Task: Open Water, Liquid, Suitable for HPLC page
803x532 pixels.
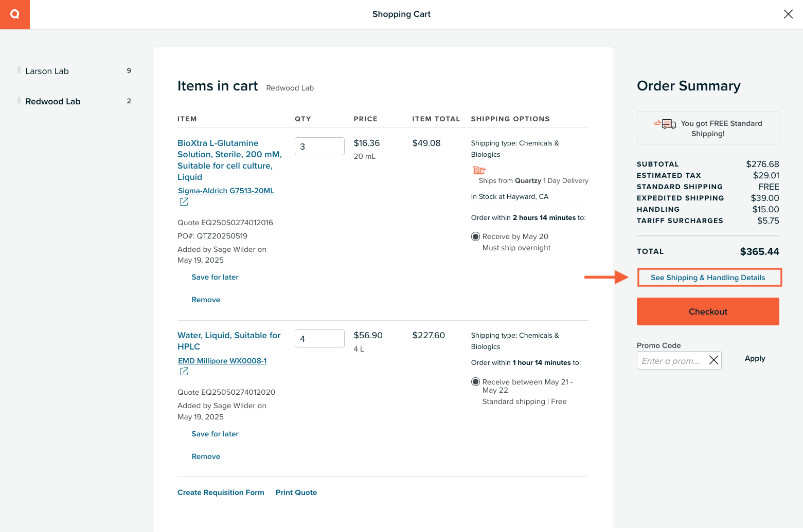Action: pos(229,341)
